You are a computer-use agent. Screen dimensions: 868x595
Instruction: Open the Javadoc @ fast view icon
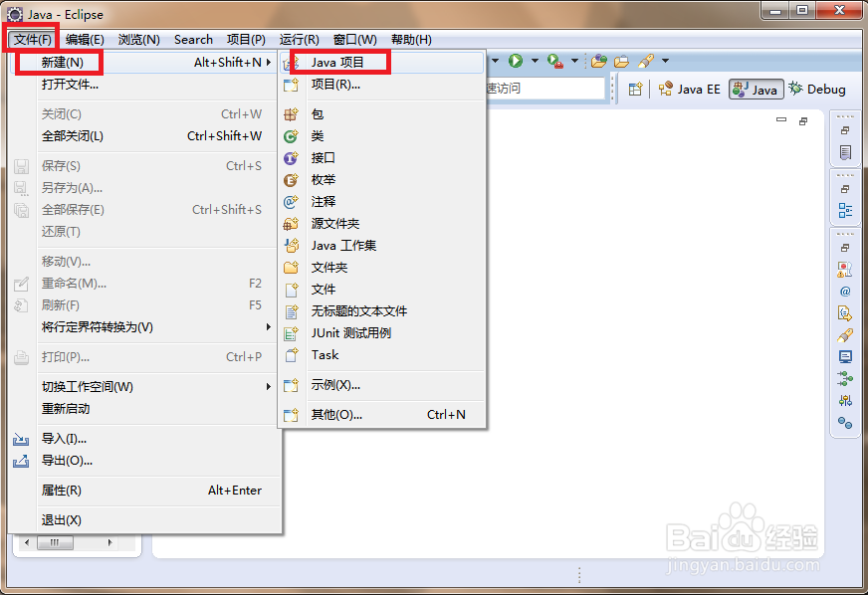[x=845, y=292]
